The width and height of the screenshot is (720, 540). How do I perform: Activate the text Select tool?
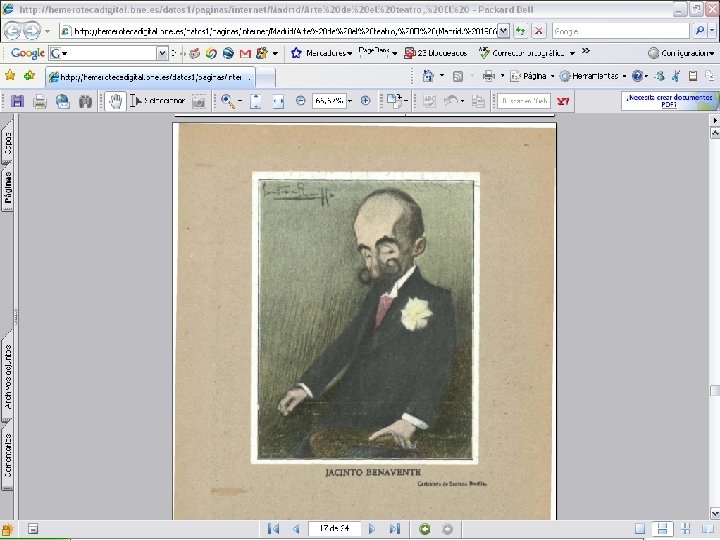point(158,101)
